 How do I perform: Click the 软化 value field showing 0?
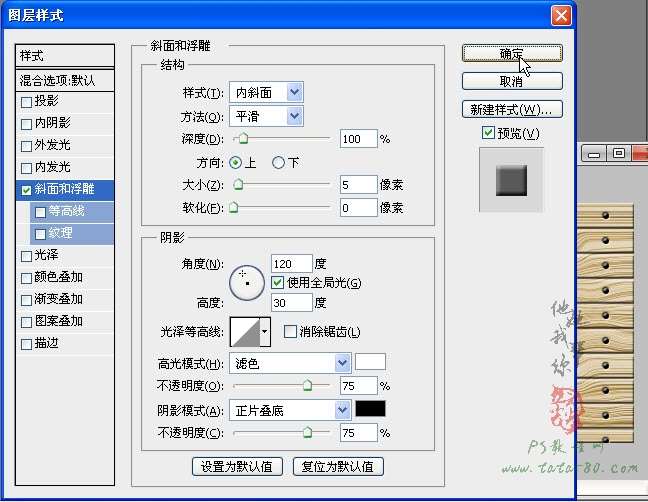pyautogui.click(x=358, y=207)
